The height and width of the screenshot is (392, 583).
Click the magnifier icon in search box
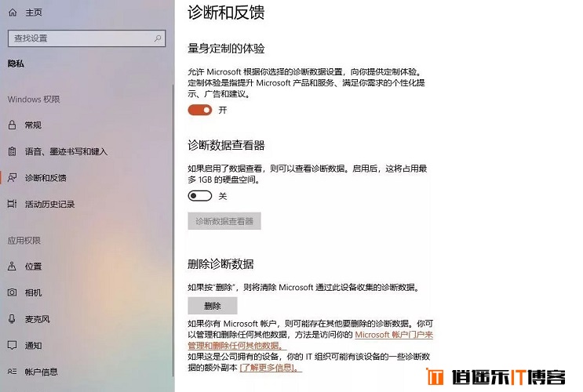click(158, 38)
